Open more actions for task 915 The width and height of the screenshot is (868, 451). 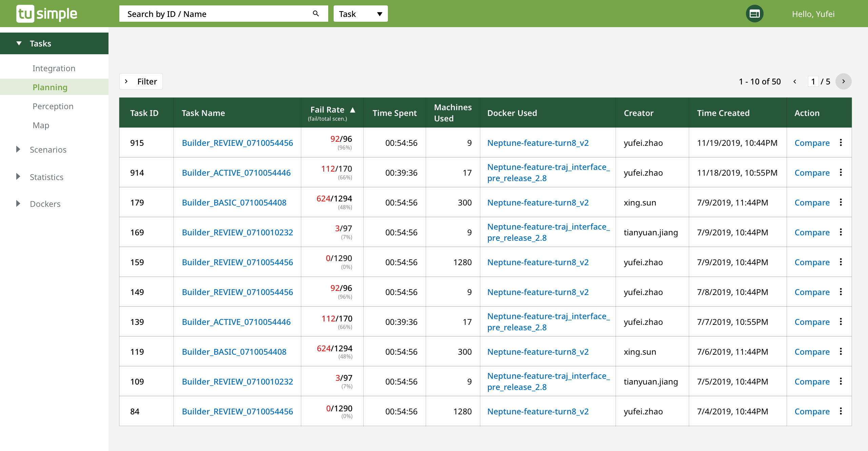click(841, 142)
